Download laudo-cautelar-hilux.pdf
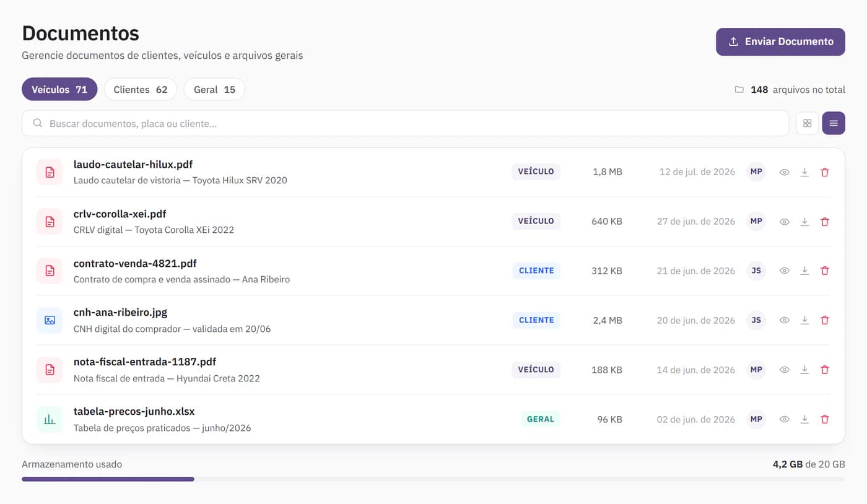The height and width of the screenshot is (504, 867). pos(804,172)
